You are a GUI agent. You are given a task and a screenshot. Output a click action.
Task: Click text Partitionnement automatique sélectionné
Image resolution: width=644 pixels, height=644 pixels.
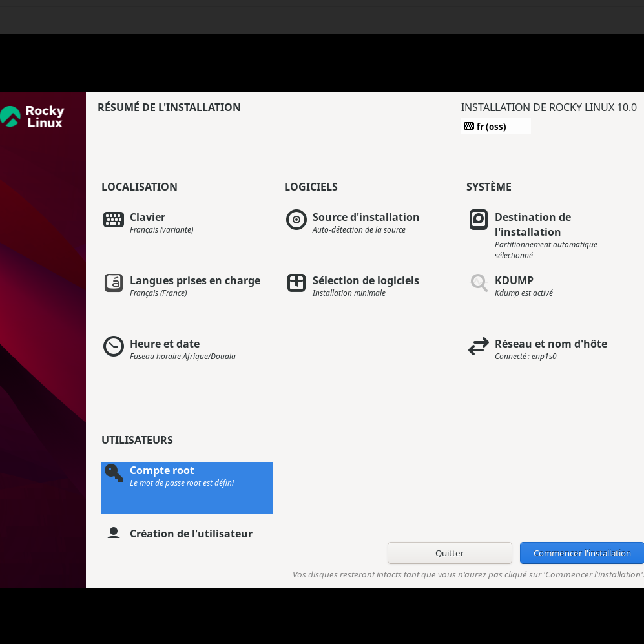pos(546,250)
